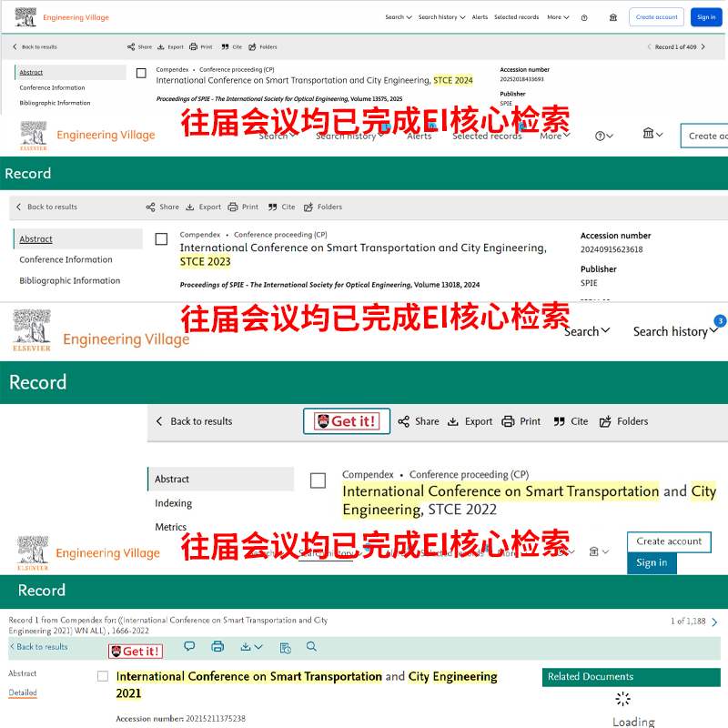Click the Elsevier tree logo above the STCE 2024 record
Image resolution: width=728 pixels, height=728 pixels.
25,17
